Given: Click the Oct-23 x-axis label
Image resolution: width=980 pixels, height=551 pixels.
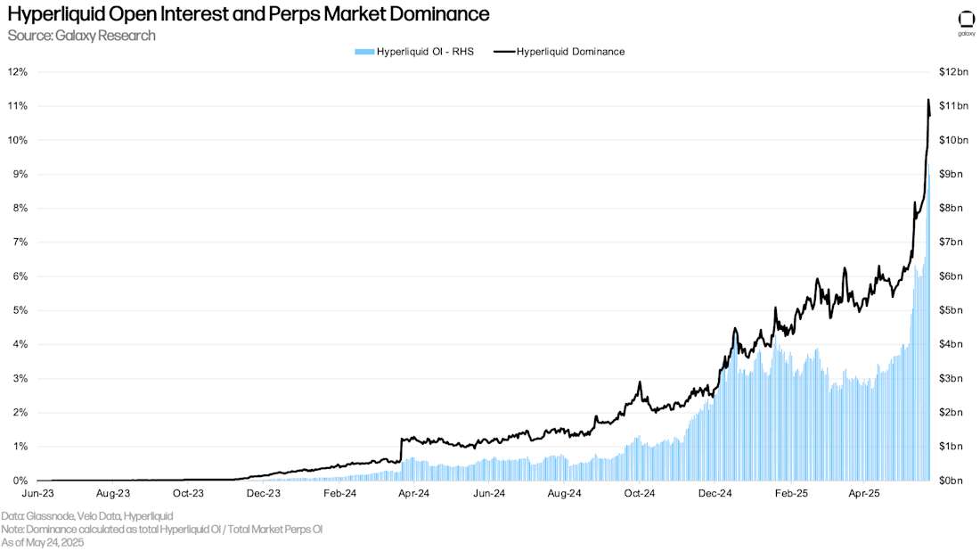Looking at the screenshot, I should 188,493.
